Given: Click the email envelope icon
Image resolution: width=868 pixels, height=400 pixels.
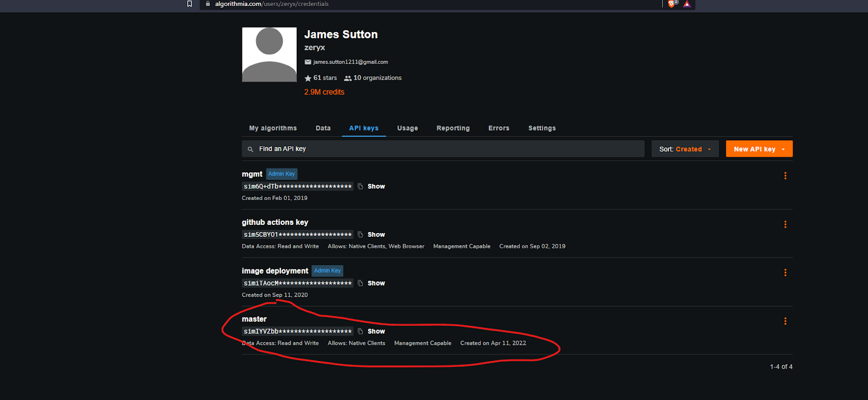Looking at the screenshot, I should [x=308, y=62].
